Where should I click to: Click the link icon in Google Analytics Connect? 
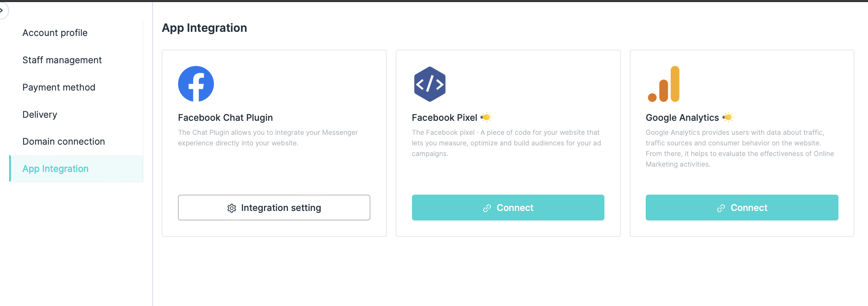coord(721,208)
